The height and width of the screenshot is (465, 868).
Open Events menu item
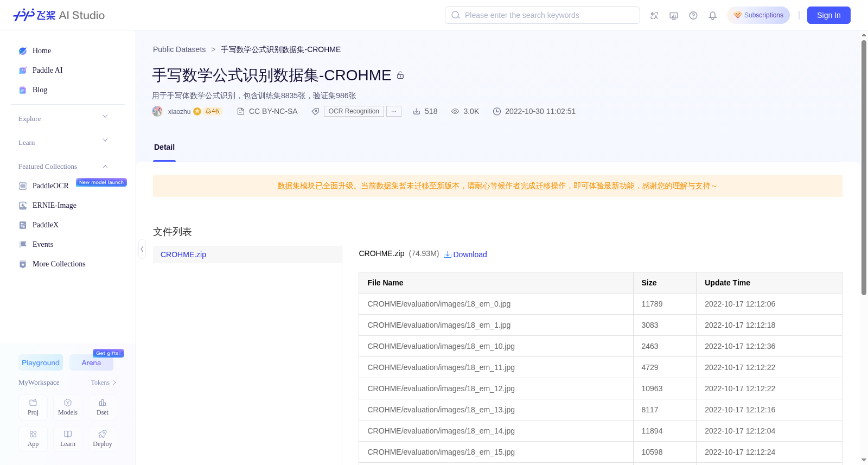[x=43, y=245]
